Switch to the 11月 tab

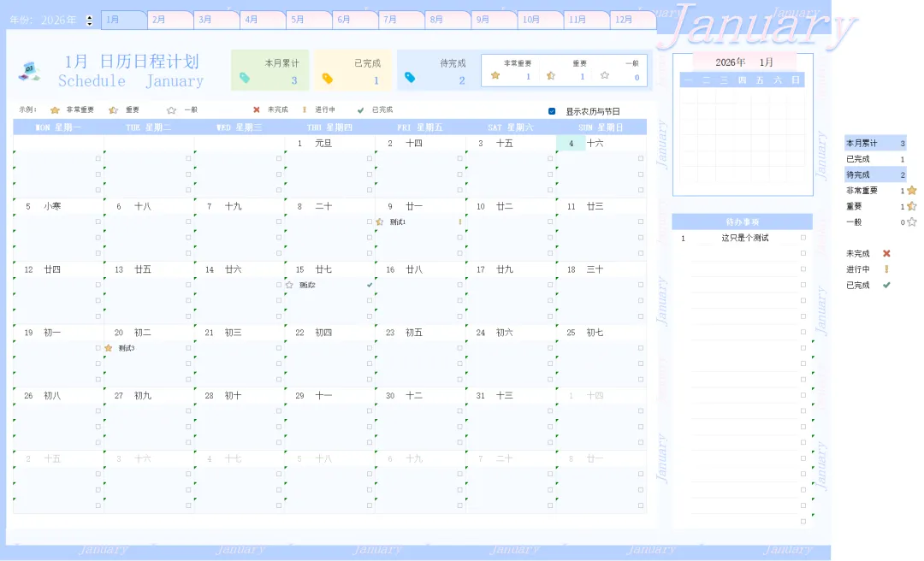pos(587,20)
